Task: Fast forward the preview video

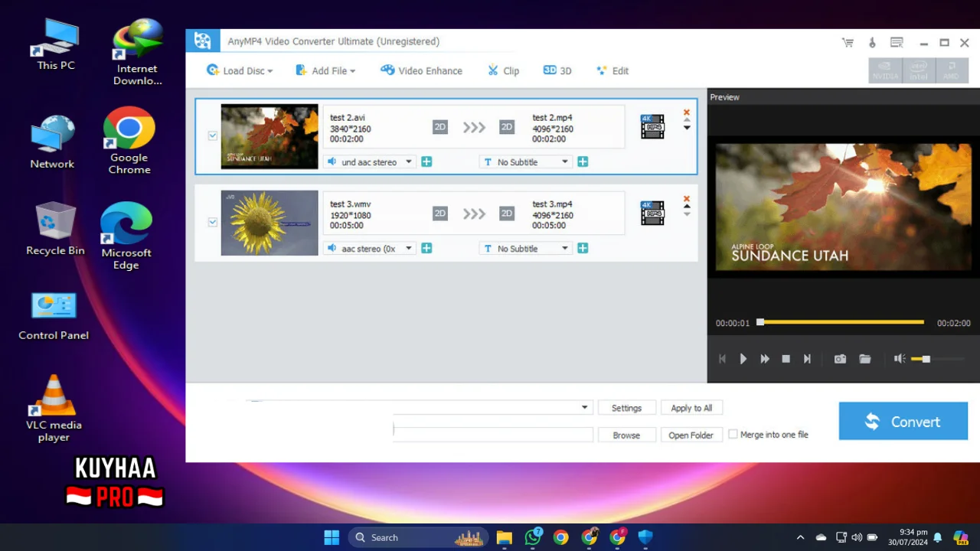Action: click(x=765, y=359)
